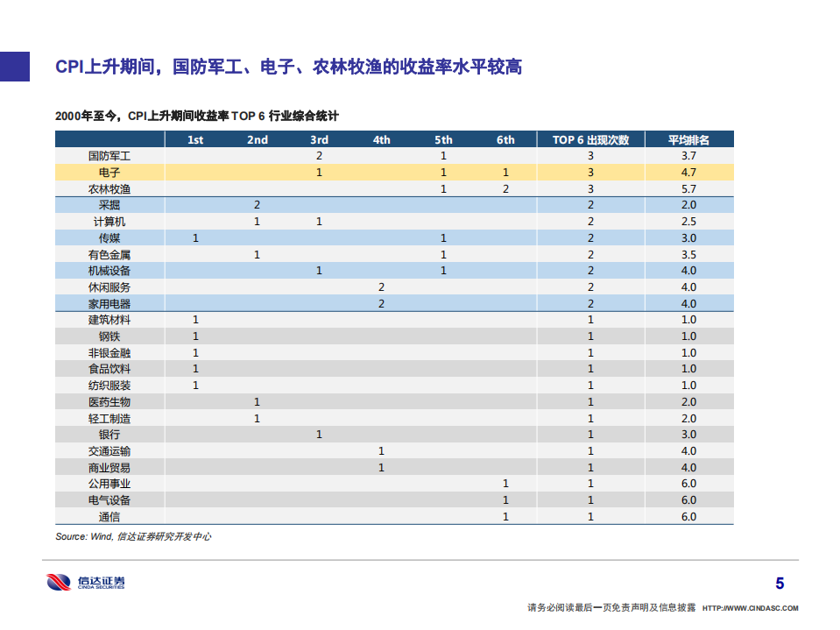
Task: Click the 1st column header
Action: click(x=194, y=139)
